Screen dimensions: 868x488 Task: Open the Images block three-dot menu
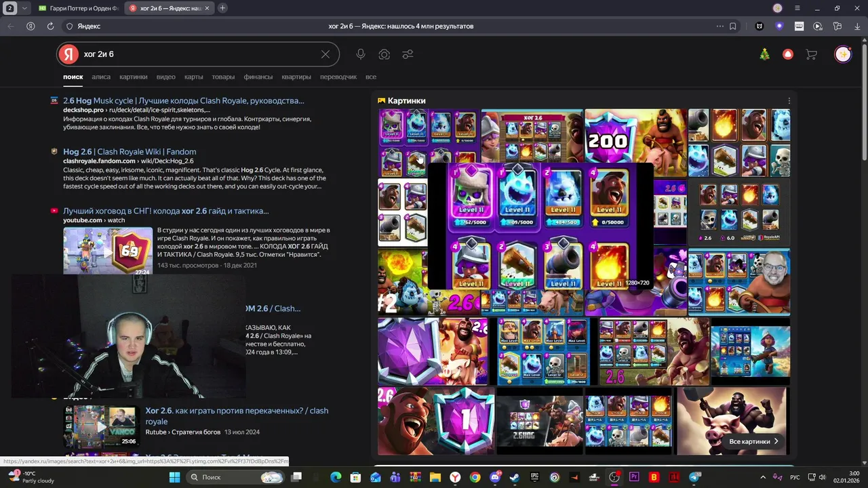[789, 100]
